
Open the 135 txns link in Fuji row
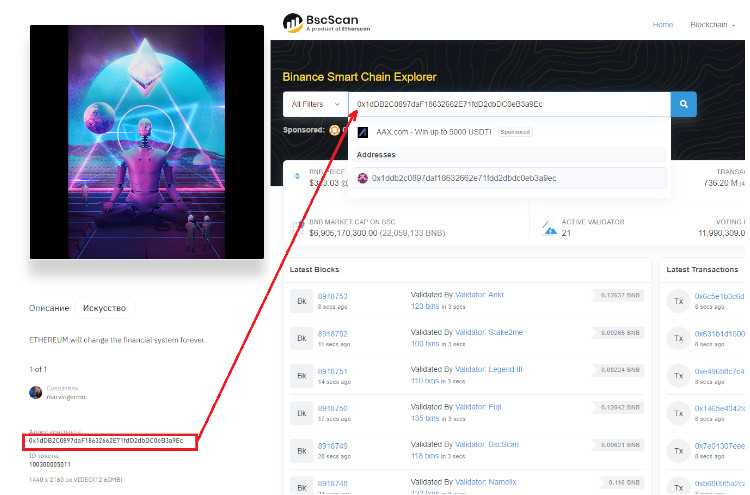coord(425,418)
